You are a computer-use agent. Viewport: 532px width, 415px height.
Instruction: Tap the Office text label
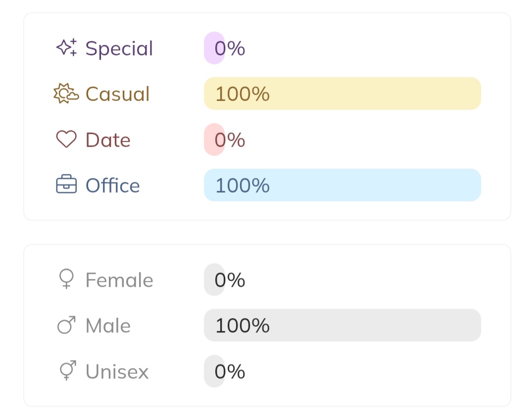113,186
